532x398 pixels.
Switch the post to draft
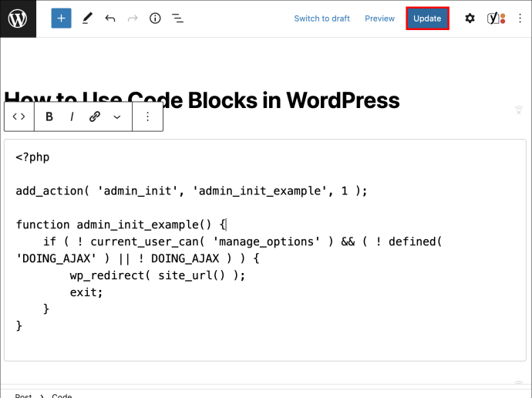point(322,19)
